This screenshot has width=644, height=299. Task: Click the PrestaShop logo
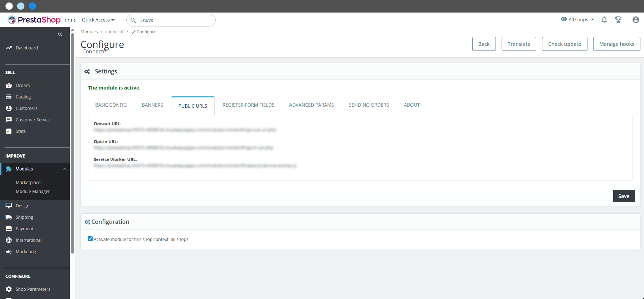34,20
